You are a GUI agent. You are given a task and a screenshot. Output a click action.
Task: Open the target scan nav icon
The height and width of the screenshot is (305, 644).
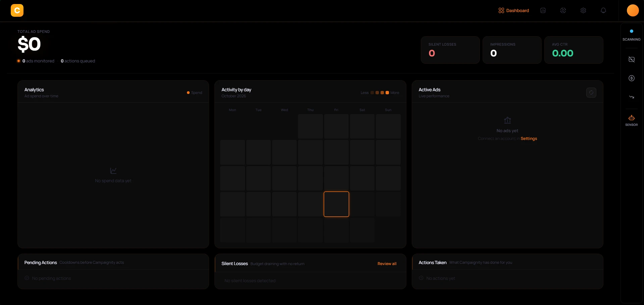(563, 10)
